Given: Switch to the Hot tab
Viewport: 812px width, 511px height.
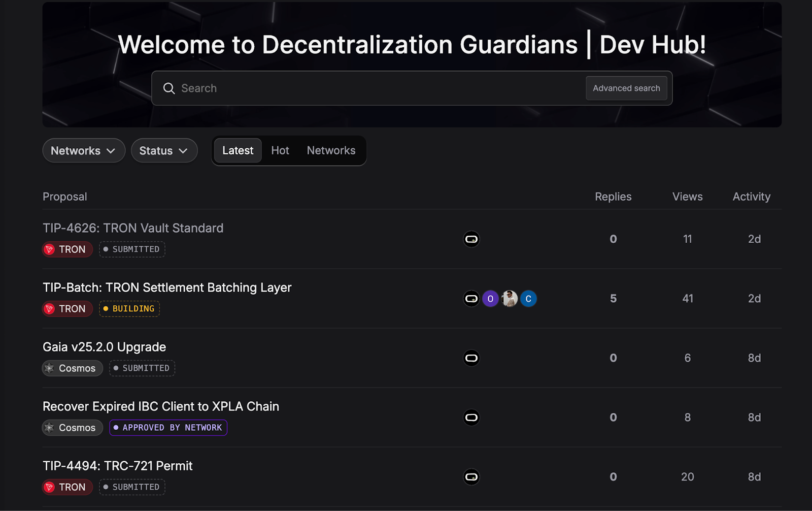Looking at the screenshot, I should (280, 150).
